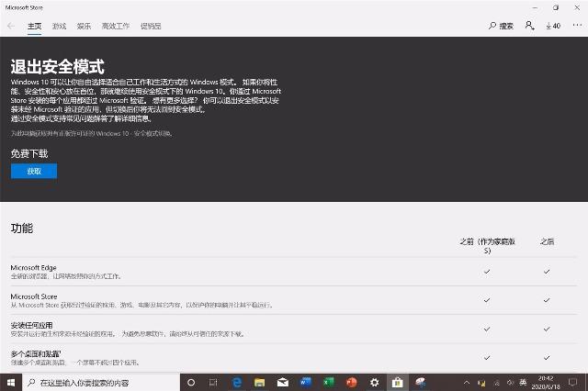Screen dimensions: 588x391
Task: Click the blue 获取 button
Action: [34, 171]
